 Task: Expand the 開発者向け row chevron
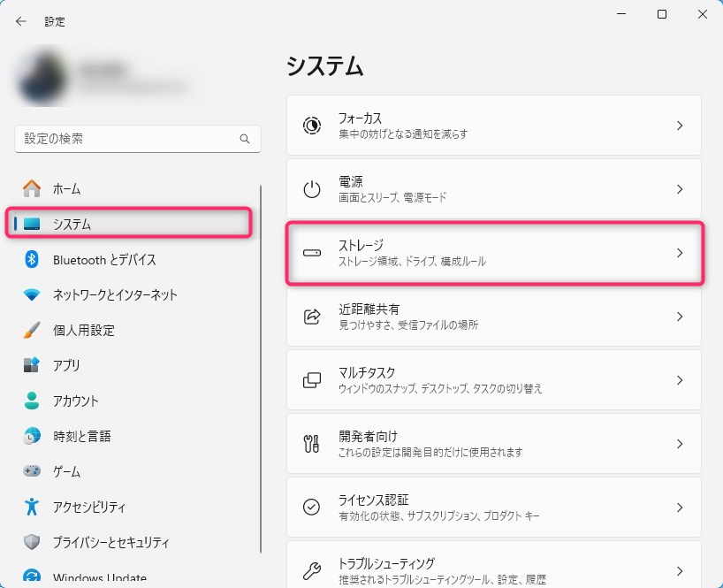point(680,444)
